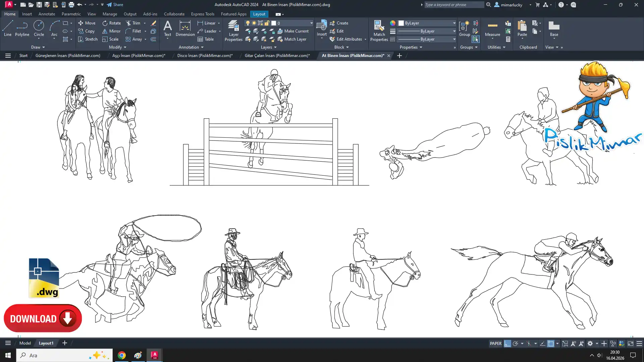This screenshot has width=644, height=362.
Task: Click the keyword search input field
Action: (x=453, y=5)
